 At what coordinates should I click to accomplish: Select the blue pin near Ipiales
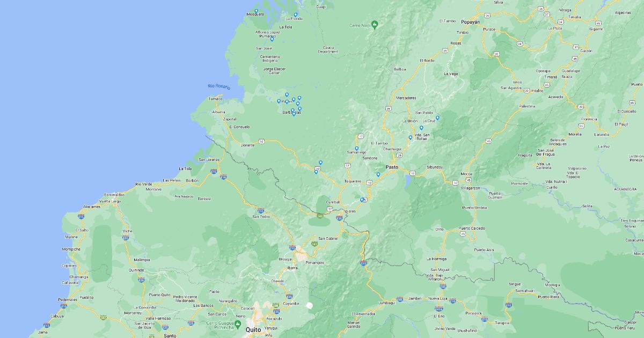(x=362, y=200)
